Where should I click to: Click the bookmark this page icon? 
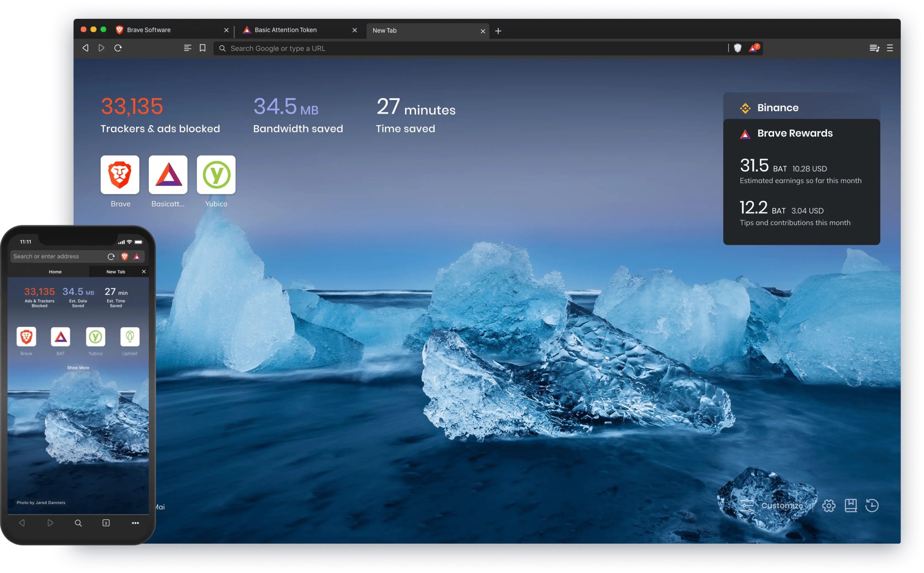pyautogui.click(x=203, y=48)
